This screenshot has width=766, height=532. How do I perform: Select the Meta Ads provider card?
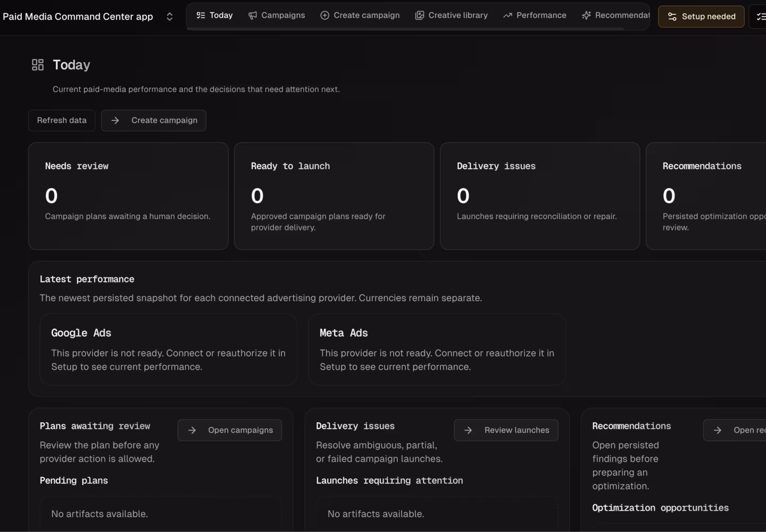click(437, 349)
